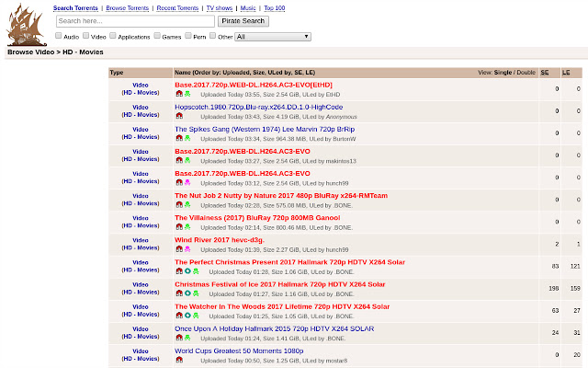Go to Top 100 navigation link
Viewport: 588px width, 368px height.
click(x=276, y=7)
